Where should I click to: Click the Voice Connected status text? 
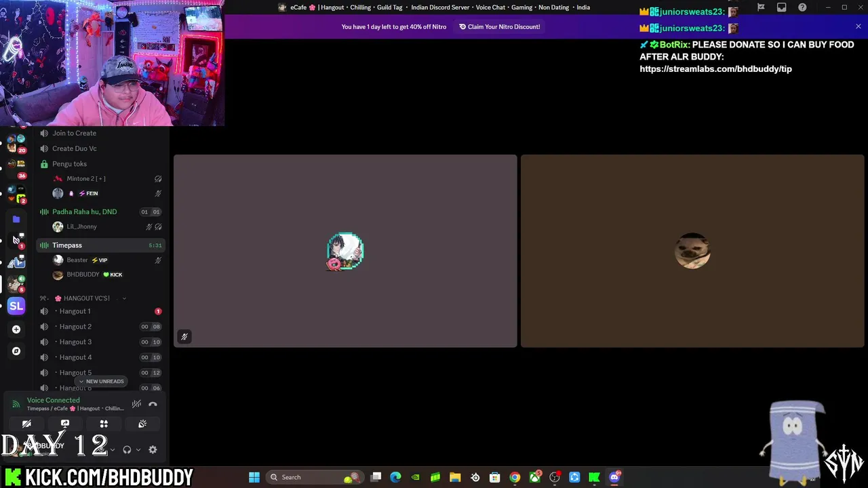54,400
